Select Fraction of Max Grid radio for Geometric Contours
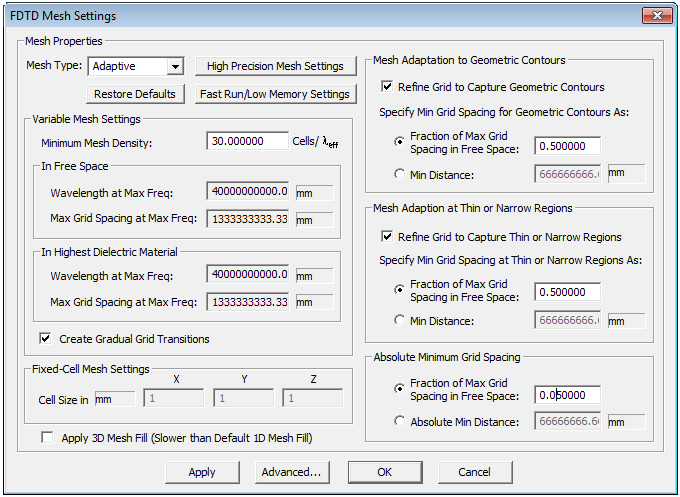680x497 pixels. tap(401, 141)
